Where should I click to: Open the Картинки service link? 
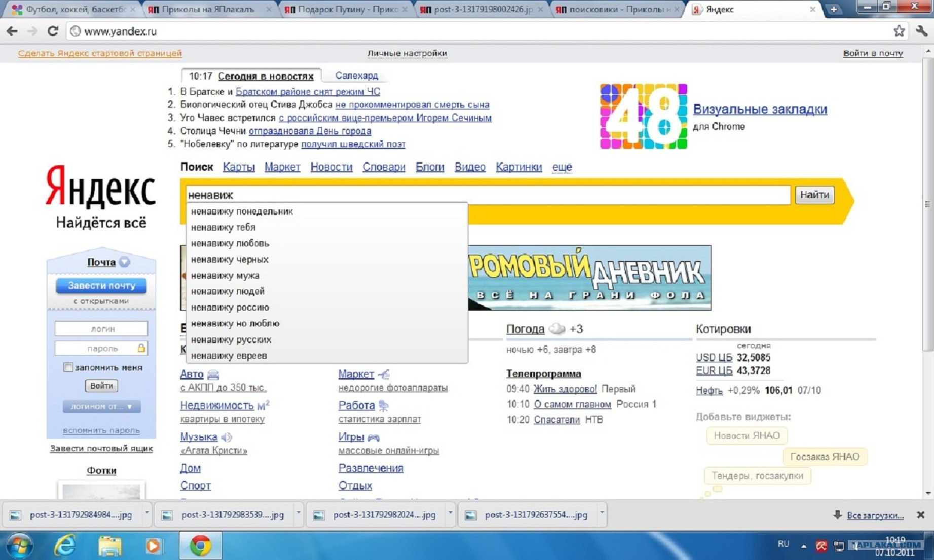pyautogui.click(x=519, y=167)
